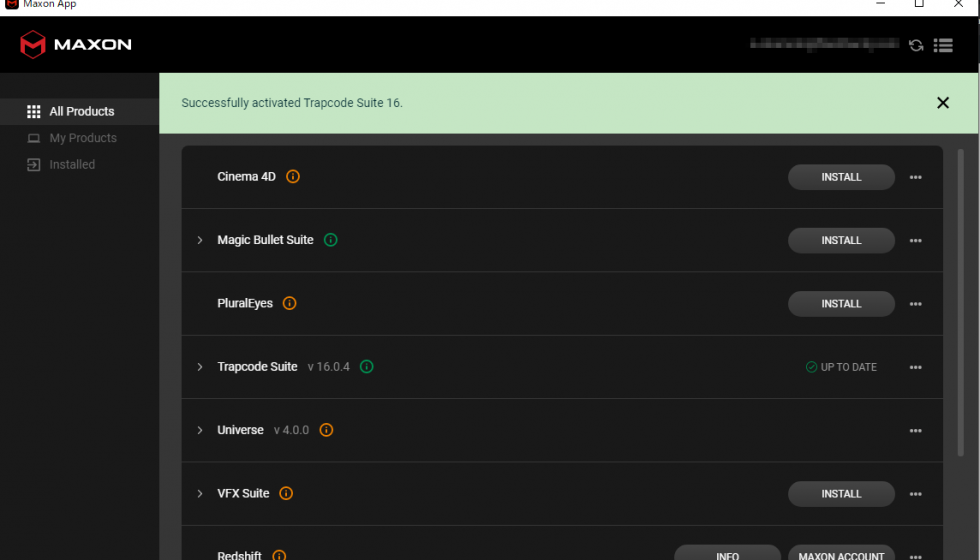Show Magic Bullet Suite green info icon
Screen dimensions: 980x560
pos(331,239)
